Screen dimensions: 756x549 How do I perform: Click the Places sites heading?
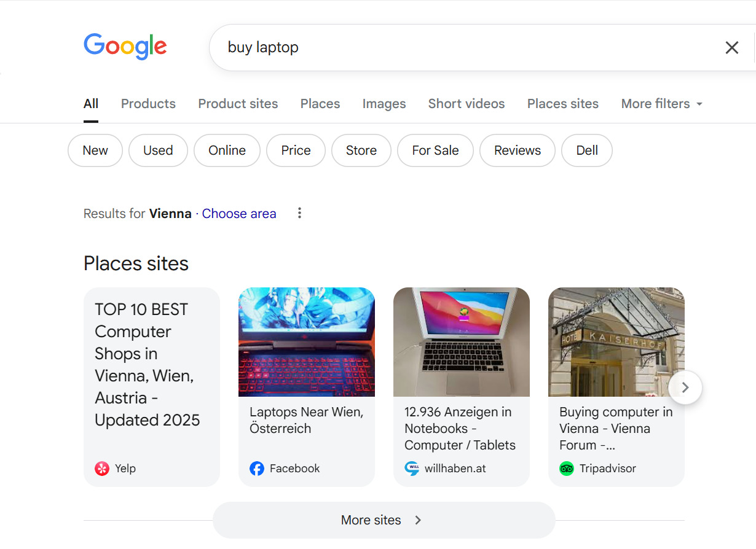pos(136,263)
